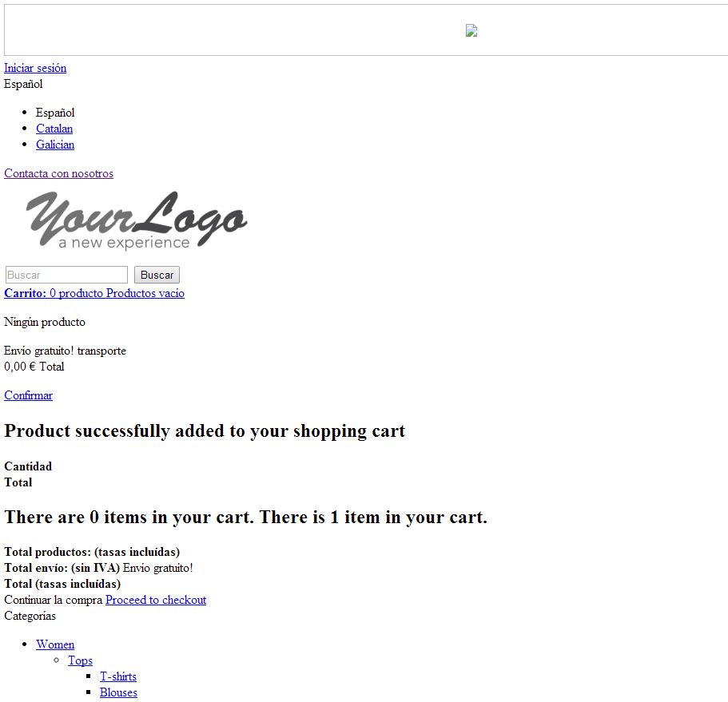This screenshot has height=702, width=728.
Task: Open the Carrito cart summary link
Action: coord(94,293)
